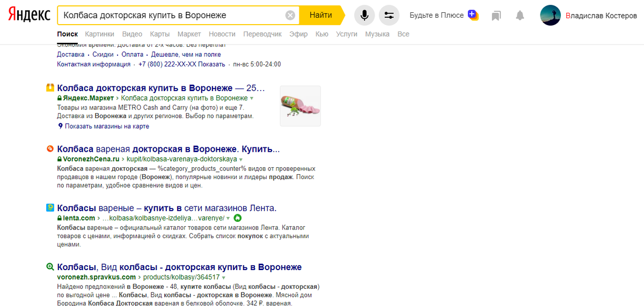This screenshot has height=306, width=644.
Task: Open Дешевле, чем на полке sitelink
Action: coord(186,54)
